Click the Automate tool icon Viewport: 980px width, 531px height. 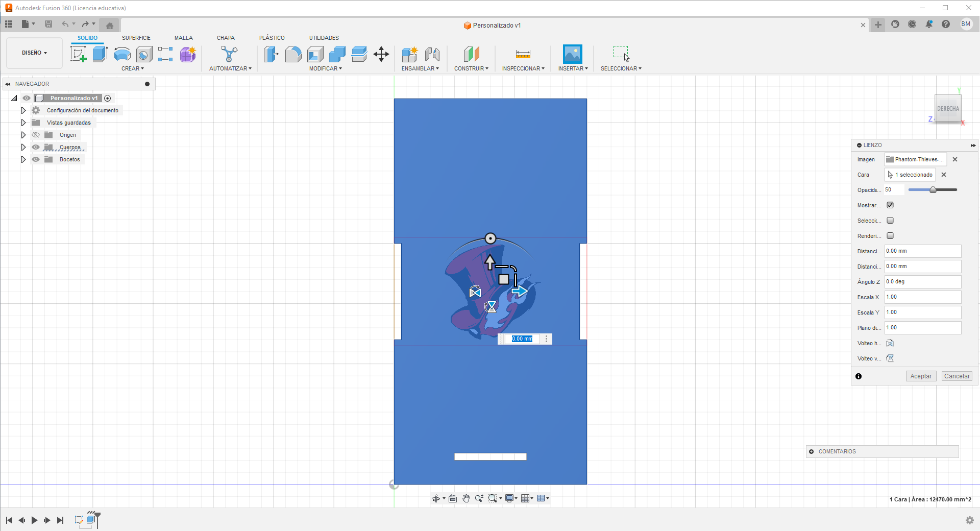(x=229, y=54)
